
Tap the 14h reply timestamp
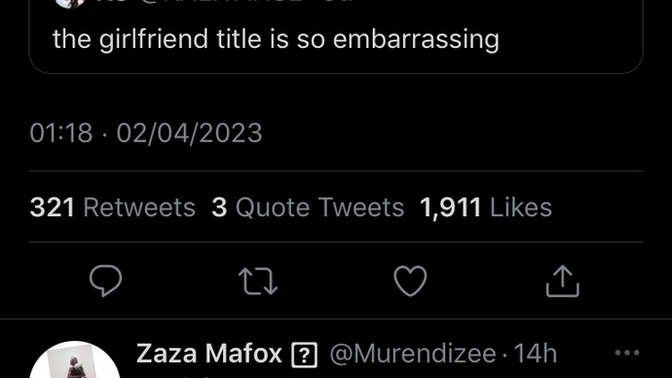click(x=535, y=354)
